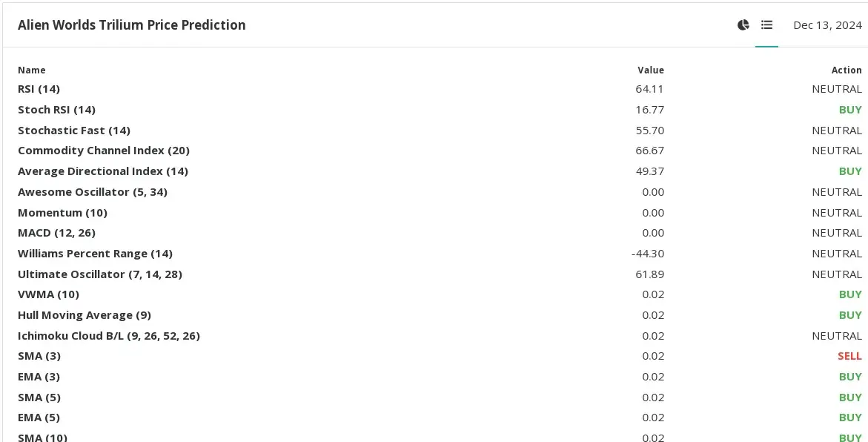This screenshot has width=868, height=442.
Task: Click the BUY action for Stoch RSI
Action: [x=850, y=110]
